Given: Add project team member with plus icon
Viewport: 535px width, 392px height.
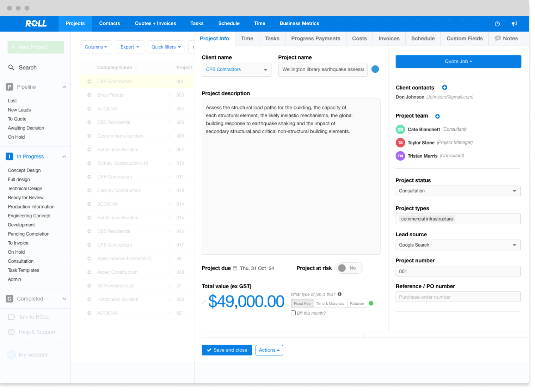Looking at the screenshot, I should click(437, 116).
